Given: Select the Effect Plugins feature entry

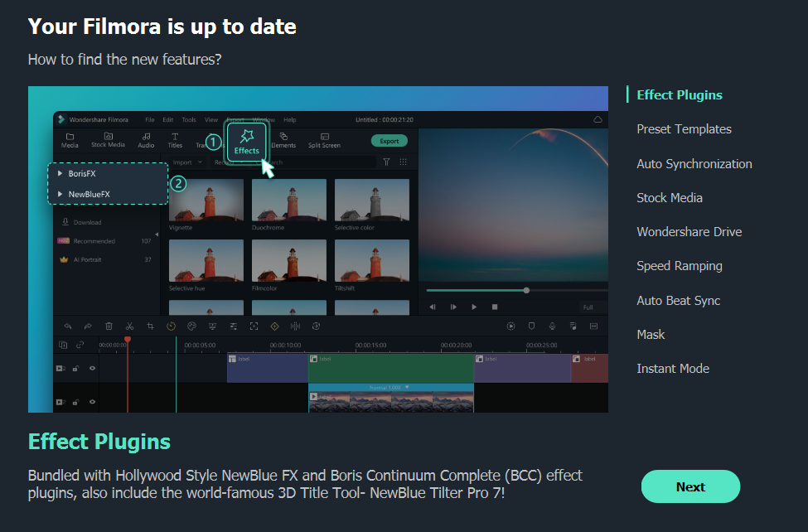Looking at the screenshot, I should (x=680, y=94).
